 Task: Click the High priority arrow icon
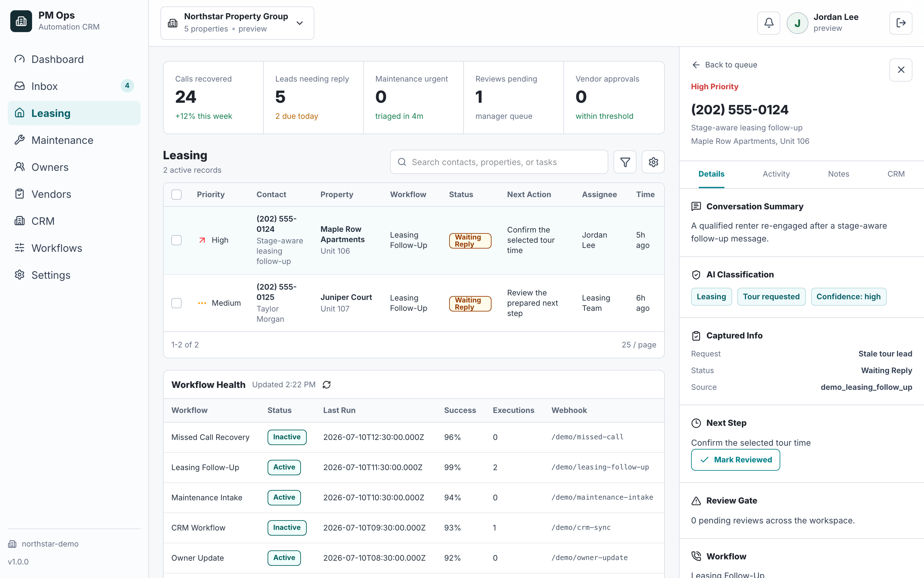click(x=202, y=240)
